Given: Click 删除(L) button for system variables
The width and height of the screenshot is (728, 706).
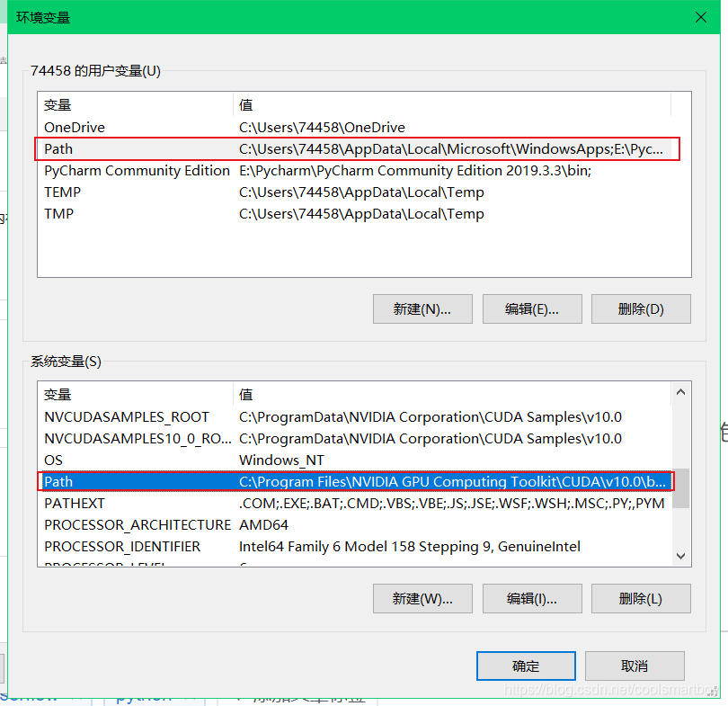Looking at the screenshot, I should [641, 599].
